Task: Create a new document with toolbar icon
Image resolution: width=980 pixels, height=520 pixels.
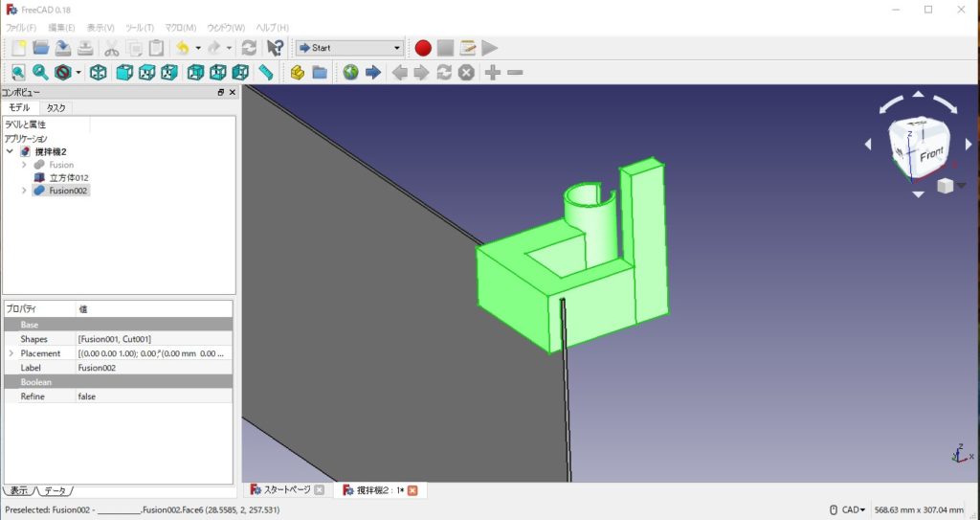Action: point(19,48)
